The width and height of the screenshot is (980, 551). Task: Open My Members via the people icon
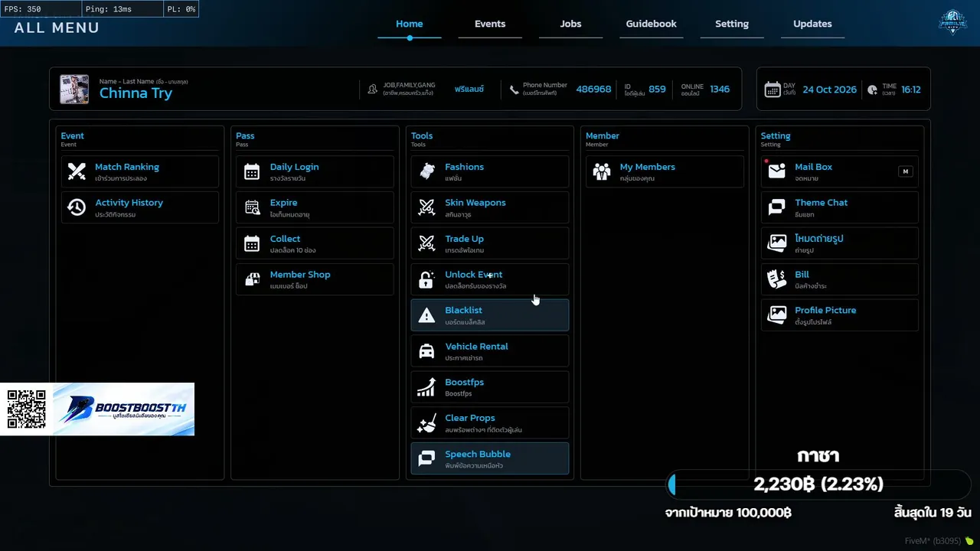602,171
